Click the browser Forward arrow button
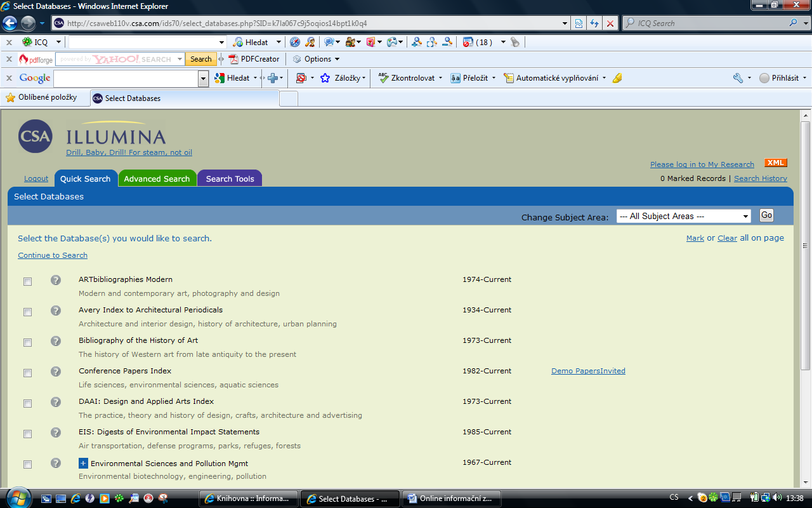 (x=29, y=23)
